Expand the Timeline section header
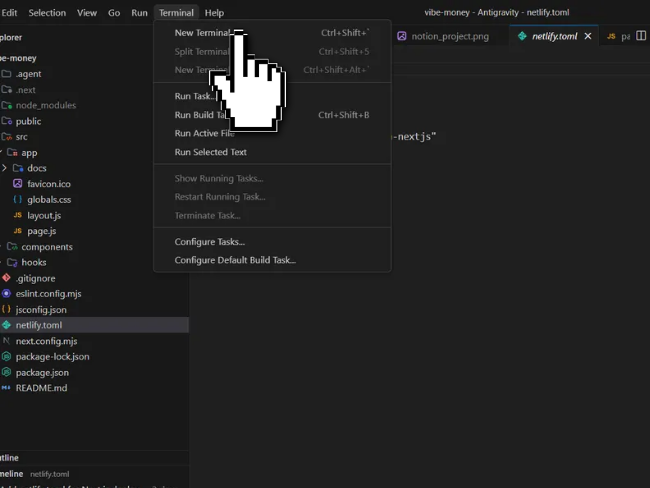 94,473
